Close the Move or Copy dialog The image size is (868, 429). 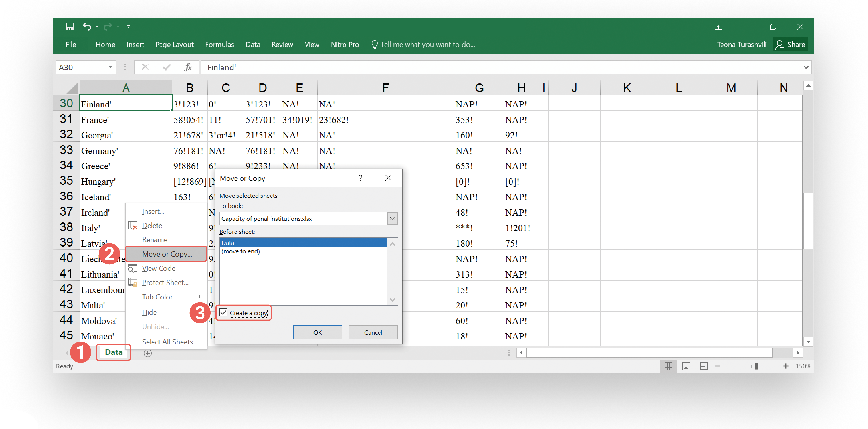click(388, 178)
